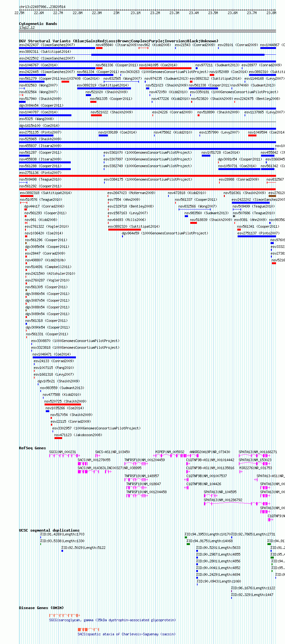Select gene TNFRSF19|NM_148957
Viewport: 285px width, 644px height.
(x=142, y=476)
